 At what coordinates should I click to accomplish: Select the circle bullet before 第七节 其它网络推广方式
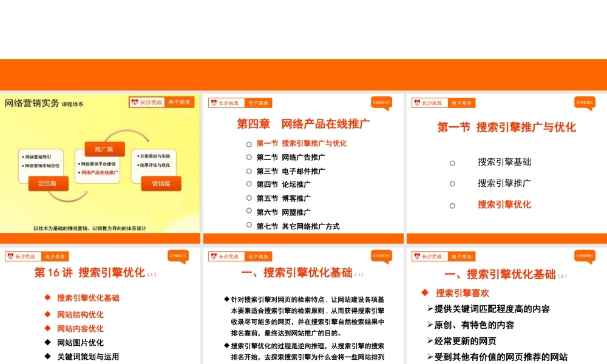pos(249,225)
